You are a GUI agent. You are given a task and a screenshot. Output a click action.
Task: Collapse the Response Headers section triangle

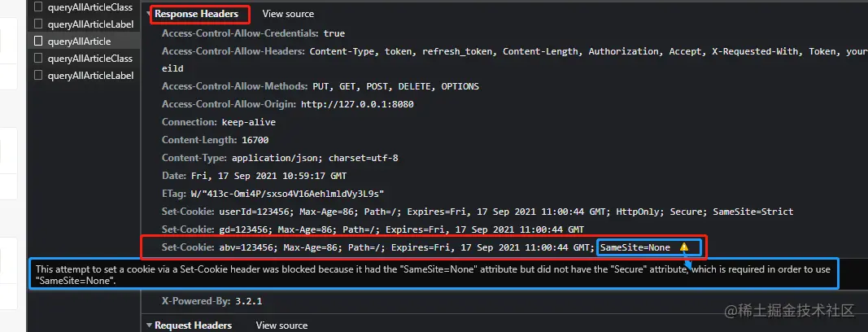(x=149, y=14)
